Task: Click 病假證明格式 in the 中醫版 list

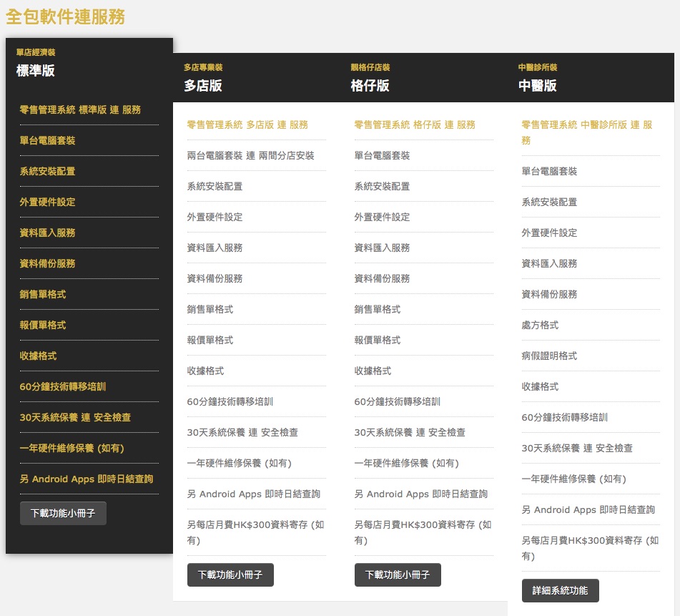Action: coord(549,356)
